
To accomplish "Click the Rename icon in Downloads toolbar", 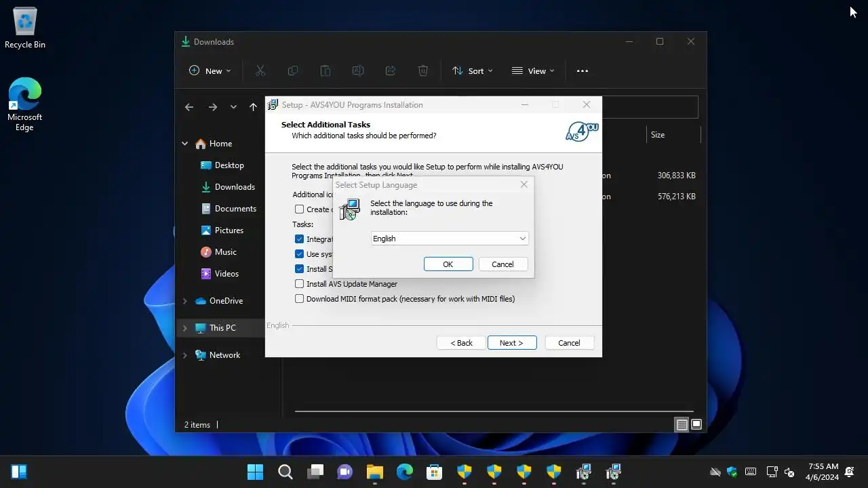I will click(358, 70).
